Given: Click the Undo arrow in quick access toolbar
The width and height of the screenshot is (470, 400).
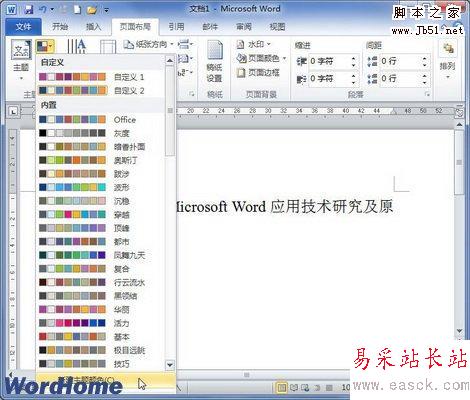Looking at the screenshot, I should pyautogui.click(x=43, y=10).
